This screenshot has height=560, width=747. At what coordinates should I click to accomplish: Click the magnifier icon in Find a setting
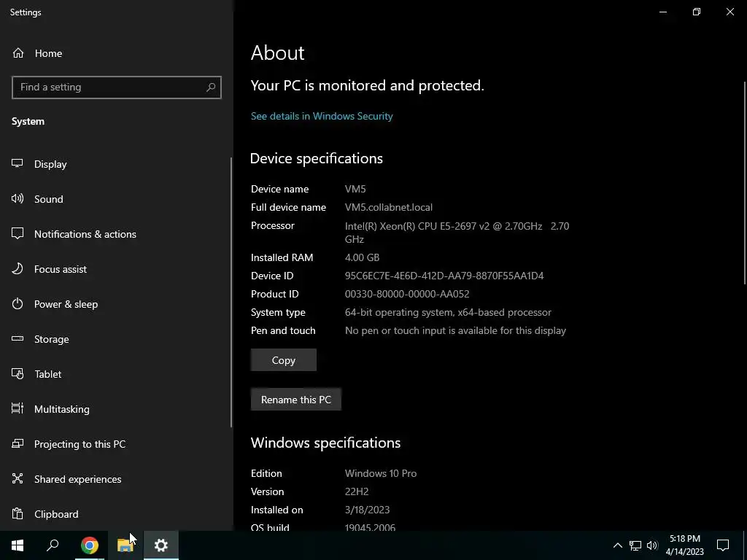[211, 87]
